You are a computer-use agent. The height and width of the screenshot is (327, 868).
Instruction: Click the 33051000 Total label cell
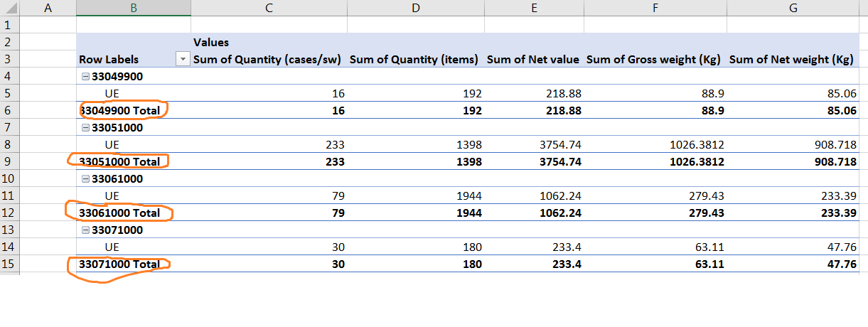(x=134, y=161)
